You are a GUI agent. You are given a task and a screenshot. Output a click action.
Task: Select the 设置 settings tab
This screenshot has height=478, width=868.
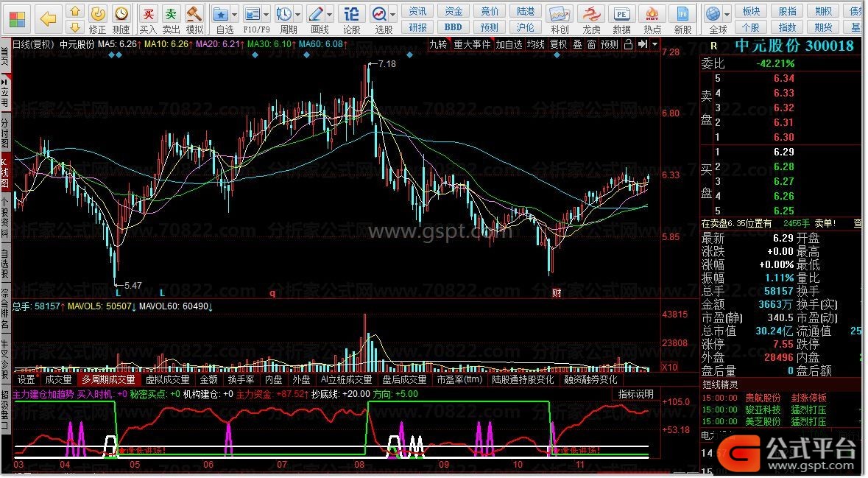point(26,380)
